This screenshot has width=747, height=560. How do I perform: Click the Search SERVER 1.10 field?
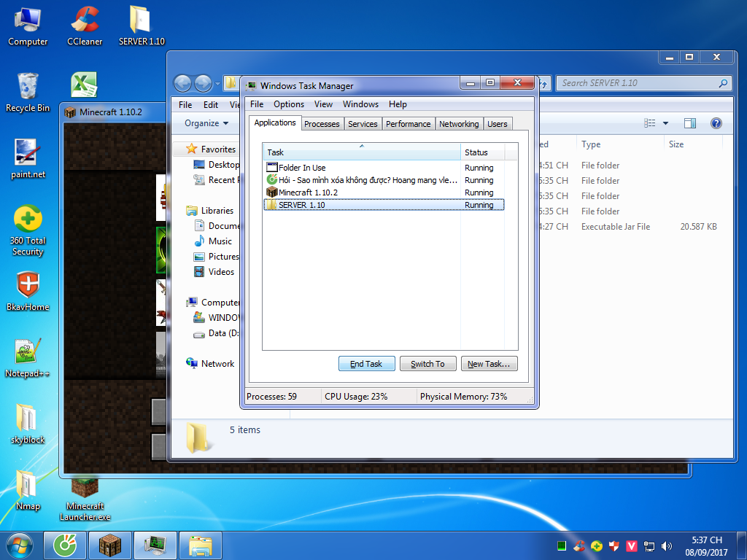click(x=644, y=83)
